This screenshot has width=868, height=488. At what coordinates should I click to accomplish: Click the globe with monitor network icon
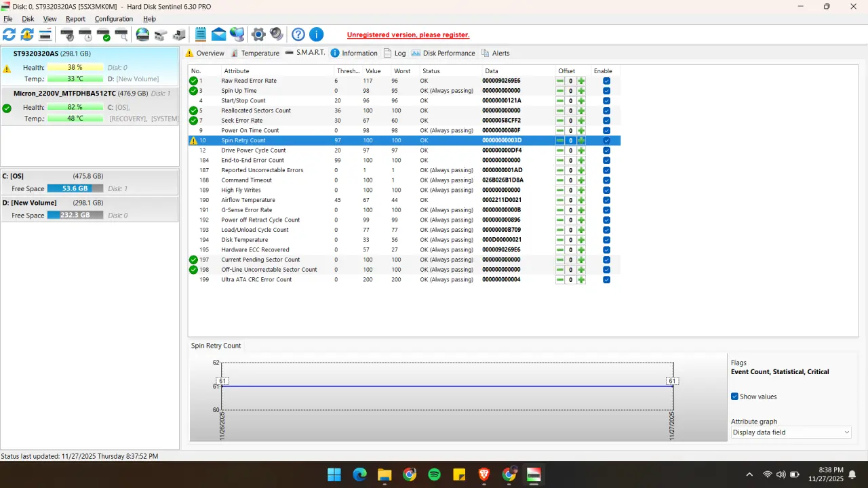pos(237,35)
